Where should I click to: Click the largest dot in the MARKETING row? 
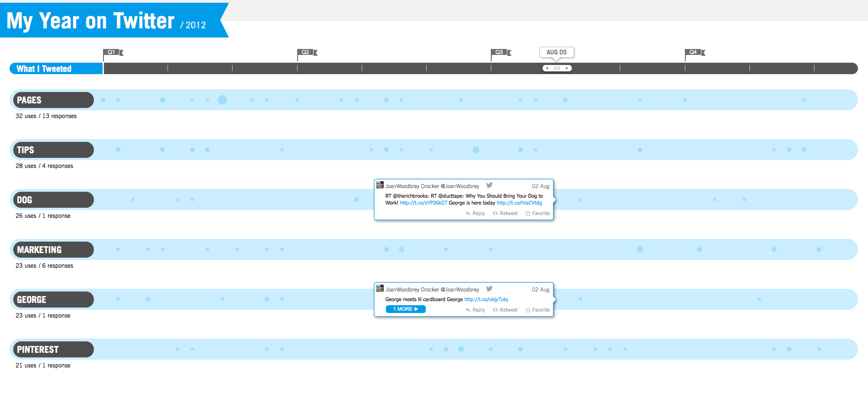coord(640,249)
